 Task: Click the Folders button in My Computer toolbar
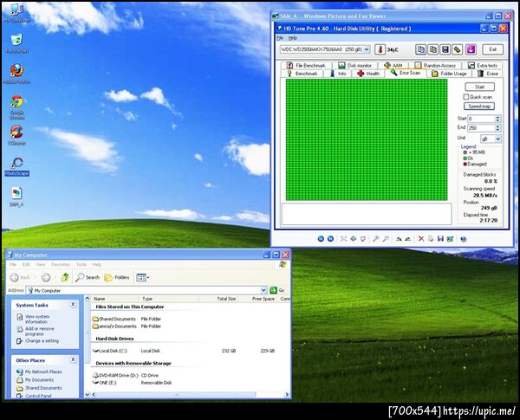click(x=116, y=277)
